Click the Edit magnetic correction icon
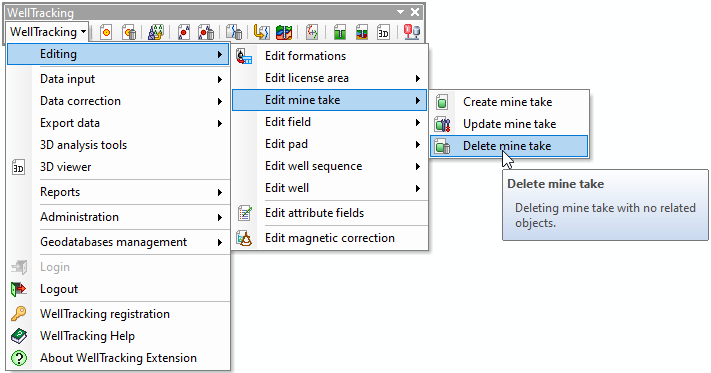711x373 pixels. (245, 238)
